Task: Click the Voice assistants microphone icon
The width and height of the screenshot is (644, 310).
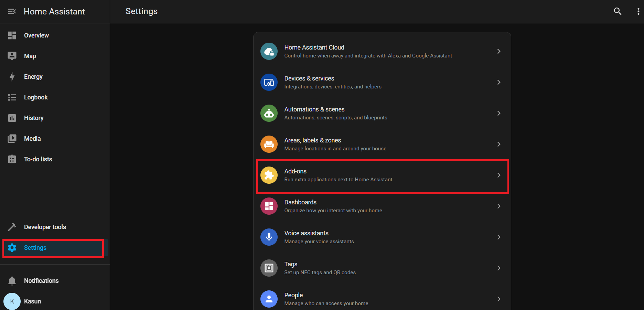Action: coord(269,237)
